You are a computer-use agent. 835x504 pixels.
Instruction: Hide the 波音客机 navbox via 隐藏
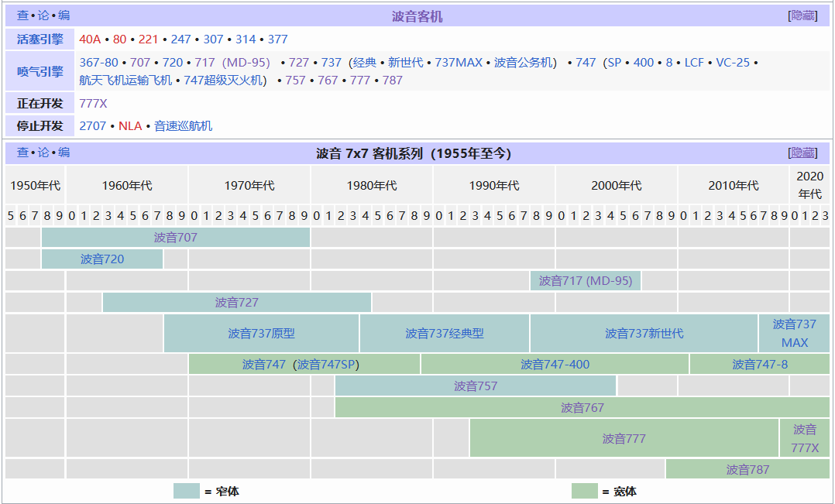tap(802, 15)
